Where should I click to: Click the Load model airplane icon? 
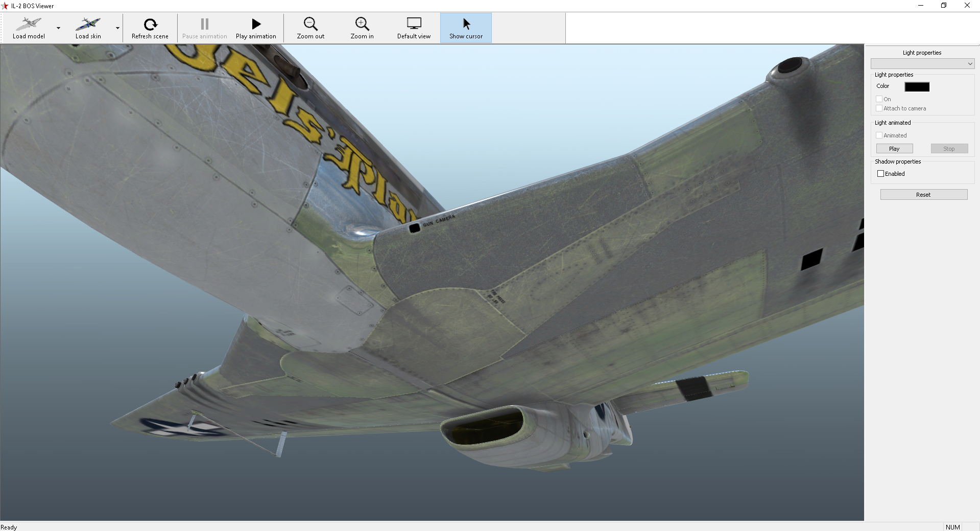point(29,25)
